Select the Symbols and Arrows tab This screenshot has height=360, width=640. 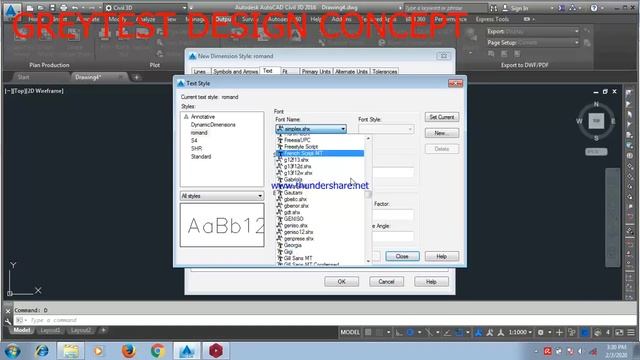point(236,71)
